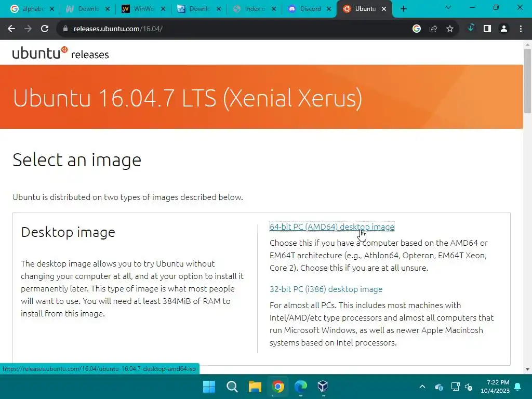The height and width of the screenshot is (399, 532).
Task: Open the OneDrive cloud tray icon
Action: pyautogui.click(x=438, y=387)
